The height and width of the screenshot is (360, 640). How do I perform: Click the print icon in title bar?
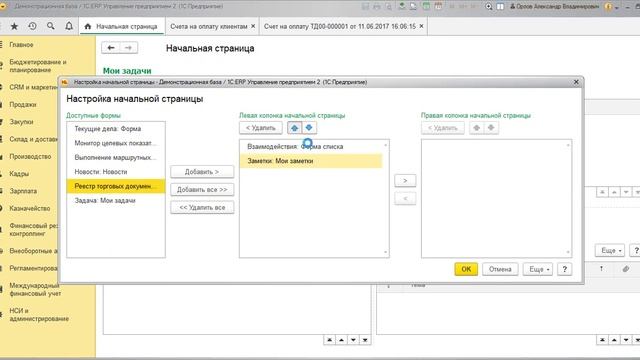377,7
